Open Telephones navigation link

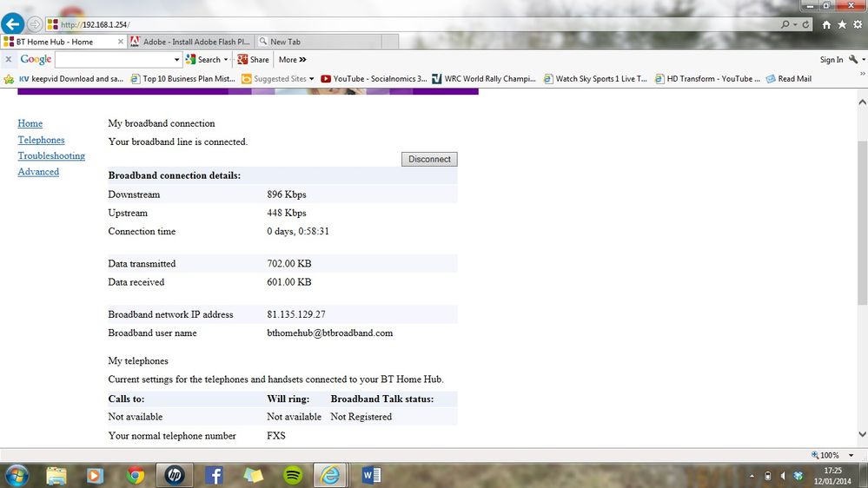[41, 140]
